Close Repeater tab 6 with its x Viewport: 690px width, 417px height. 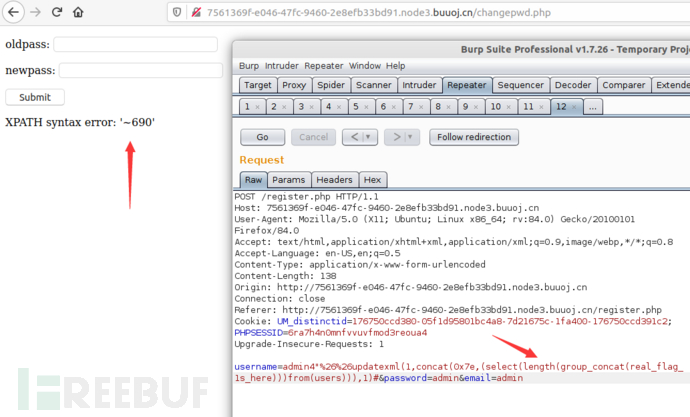(x=394, y=107)
